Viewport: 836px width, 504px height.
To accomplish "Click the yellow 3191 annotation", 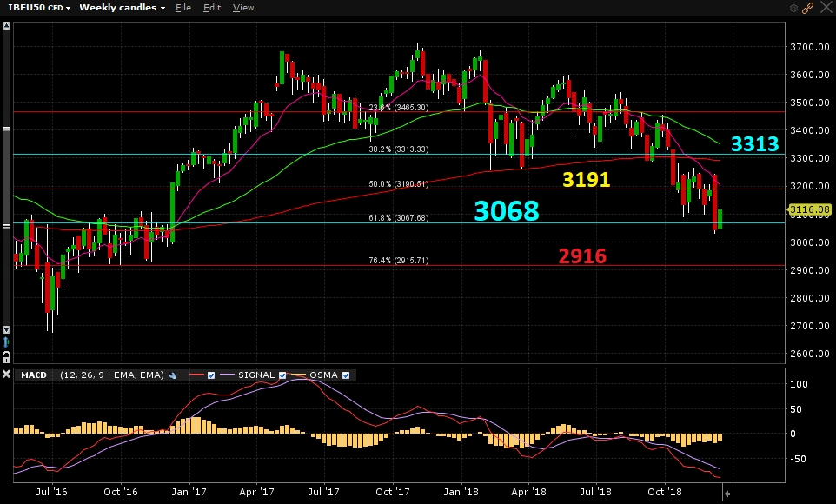I will [586, 179].
